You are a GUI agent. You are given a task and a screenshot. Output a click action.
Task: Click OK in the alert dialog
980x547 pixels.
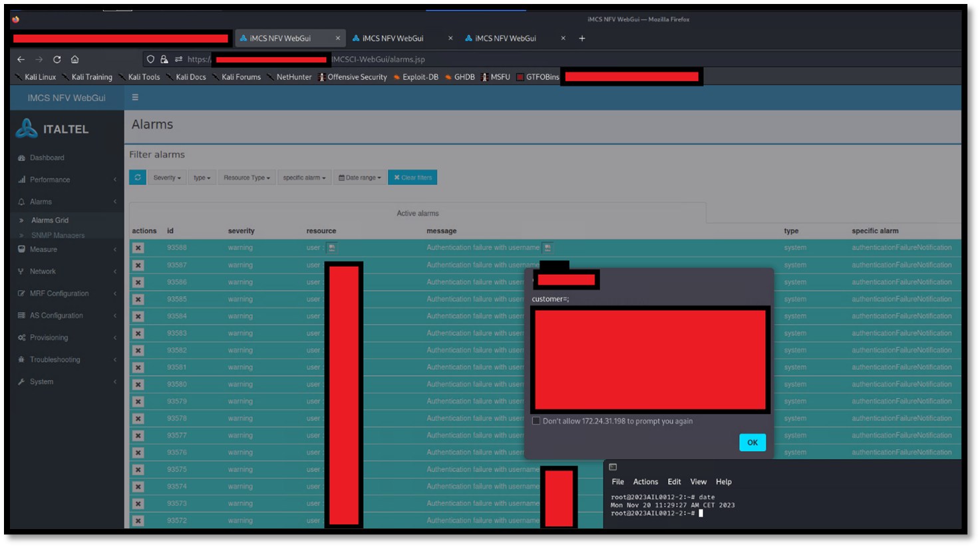coord(752,443)
